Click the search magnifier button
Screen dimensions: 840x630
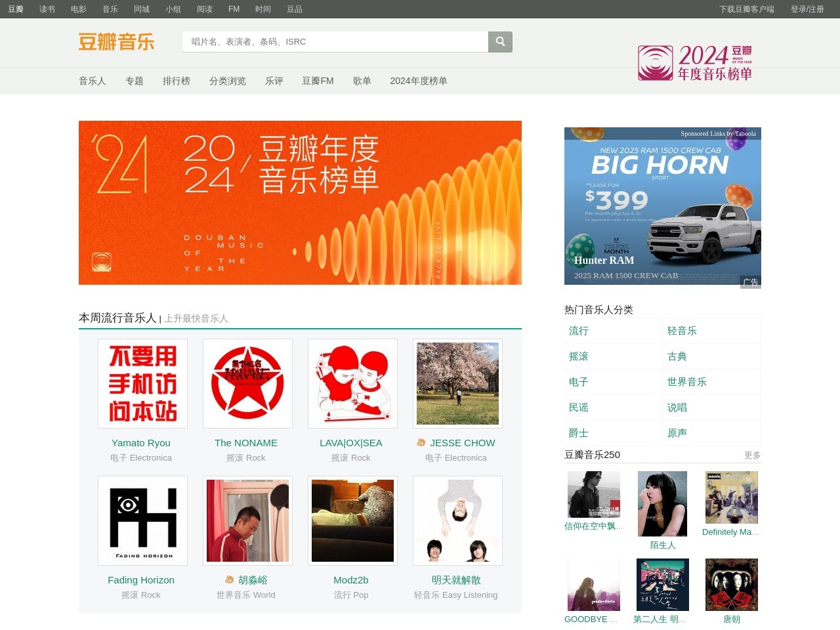coord(500,42)
